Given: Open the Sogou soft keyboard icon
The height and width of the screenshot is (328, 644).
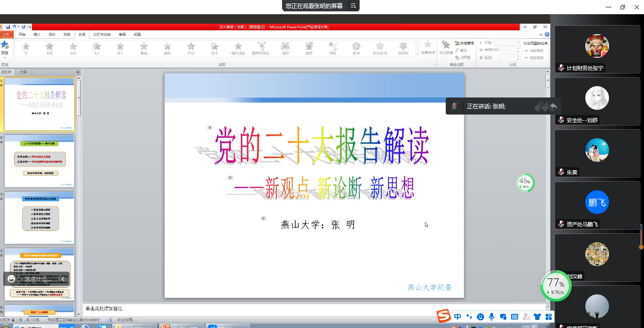Looking at the screenshot, I should click(514, 317).
